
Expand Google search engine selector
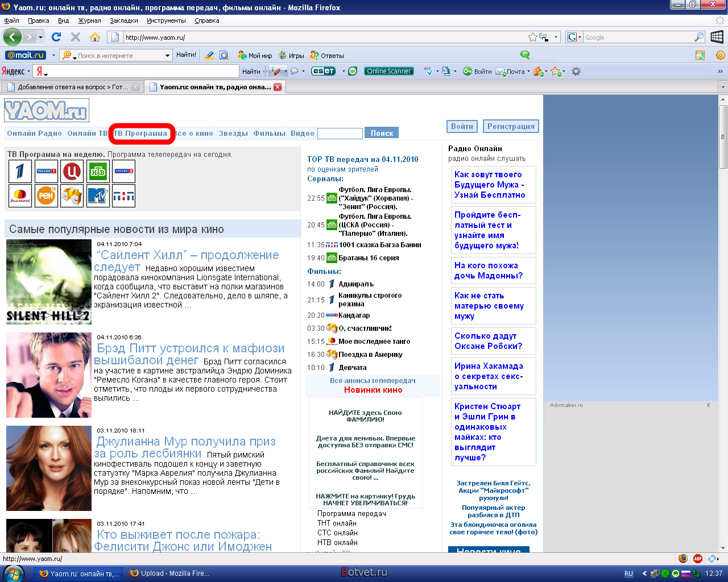click(x=580, y=37)
